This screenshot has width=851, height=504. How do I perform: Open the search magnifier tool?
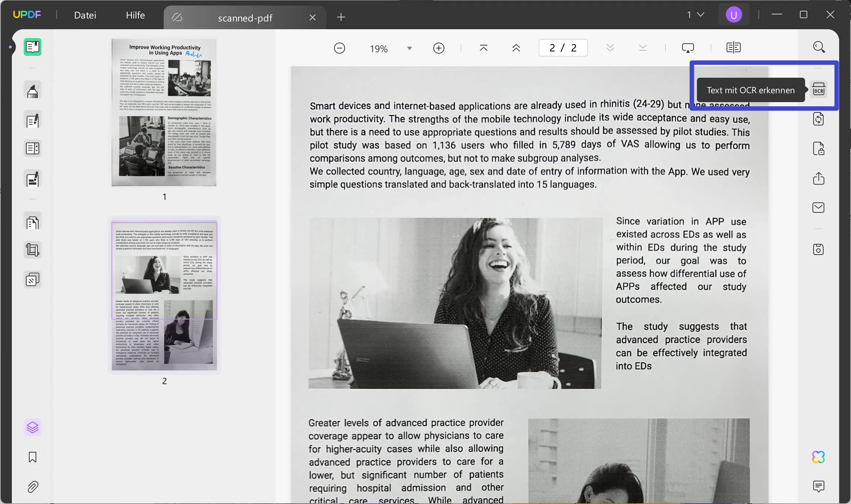tap(818, 47)
